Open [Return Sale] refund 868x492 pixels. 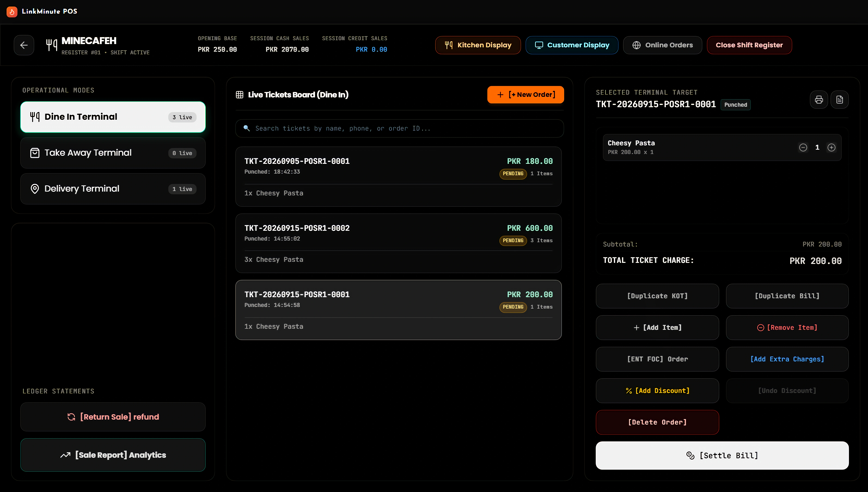point(113,417)
